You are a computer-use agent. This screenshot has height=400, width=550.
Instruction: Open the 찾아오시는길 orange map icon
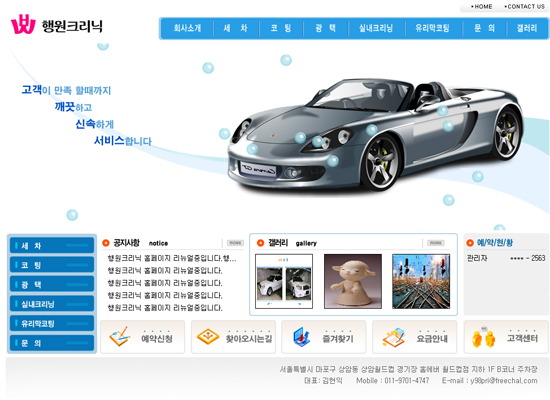(208, 337)
